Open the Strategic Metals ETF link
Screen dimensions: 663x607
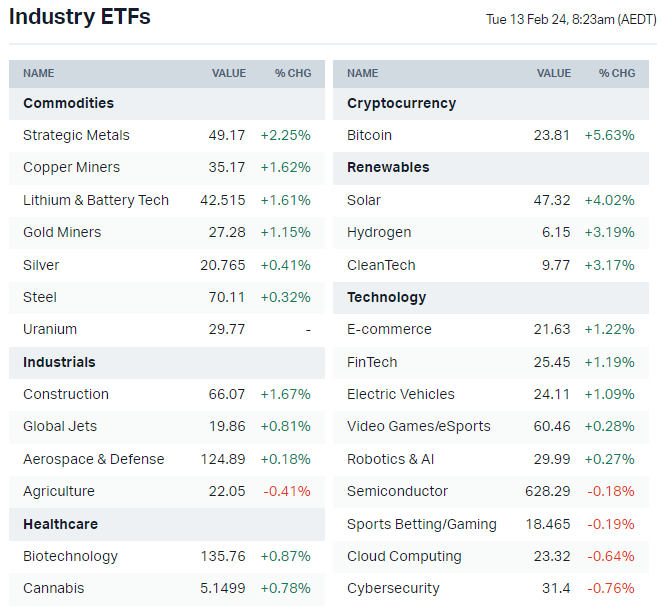76,135
